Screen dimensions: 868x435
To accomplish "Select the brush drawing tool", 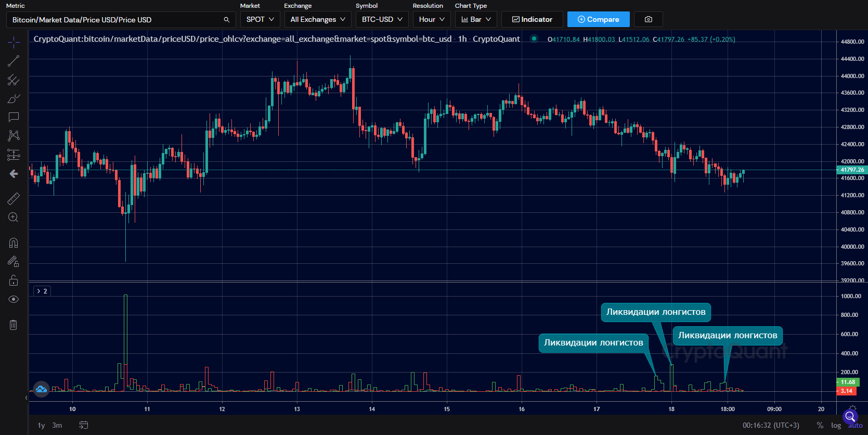I will point(14,98).
